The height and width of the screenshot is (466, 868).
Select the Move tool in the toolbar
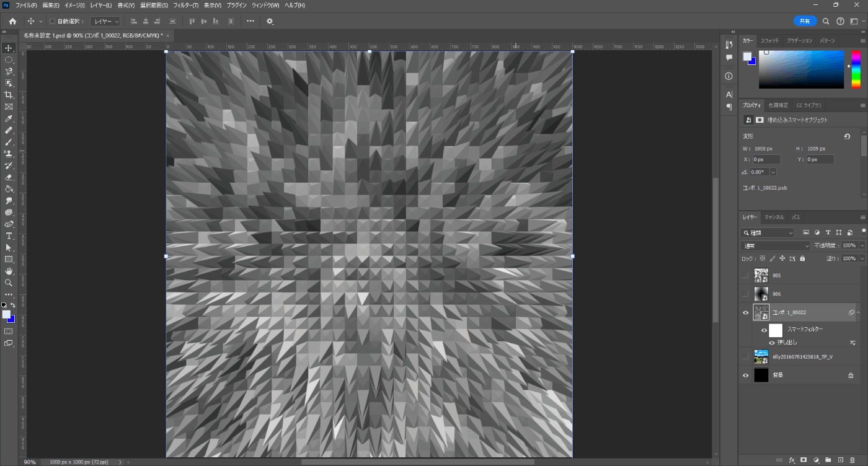[9, 48]
